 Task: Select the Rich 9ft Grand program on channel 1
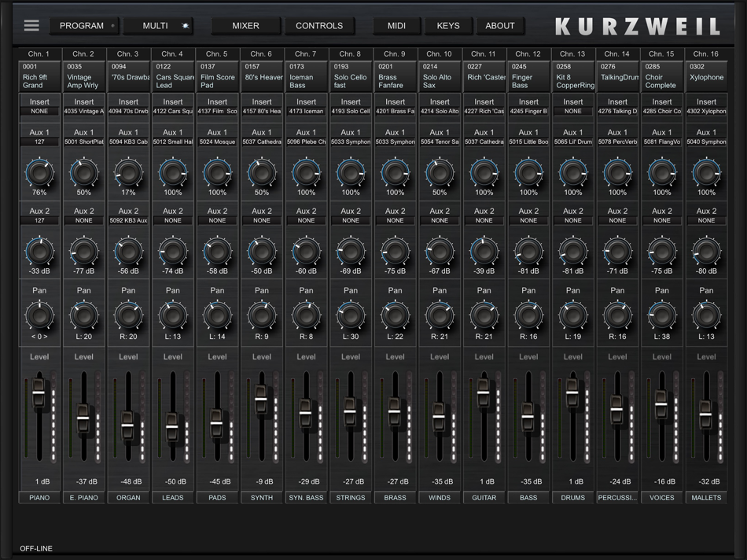[39, 77]
